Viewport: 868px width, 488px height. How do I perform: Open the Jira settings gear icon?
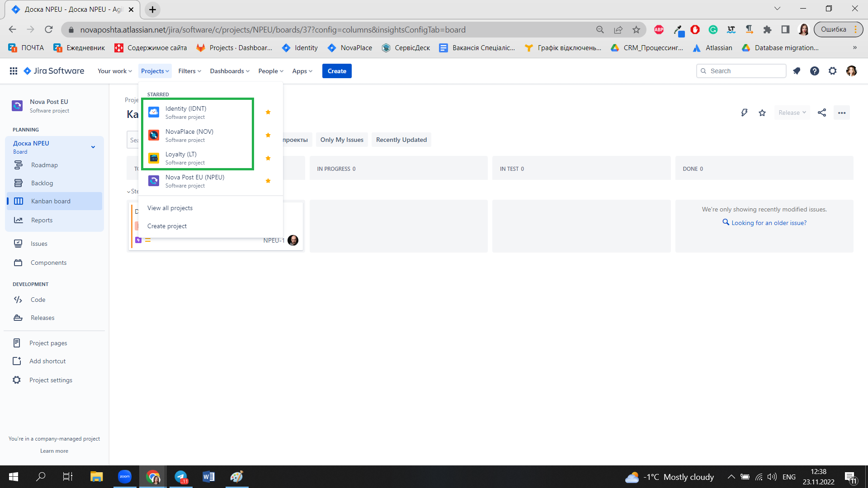[833, 71]
